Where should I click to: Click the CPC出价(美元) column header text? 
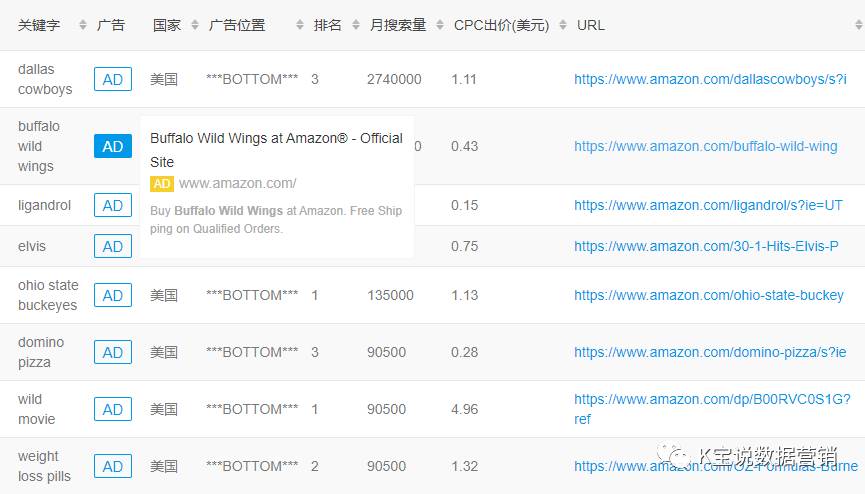(x=501, y=25)
